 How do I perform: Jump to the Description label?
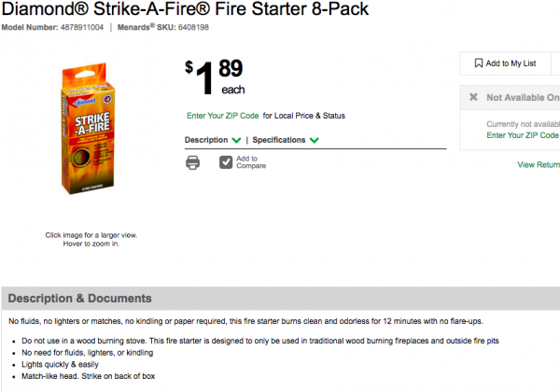tap(206, 140)
